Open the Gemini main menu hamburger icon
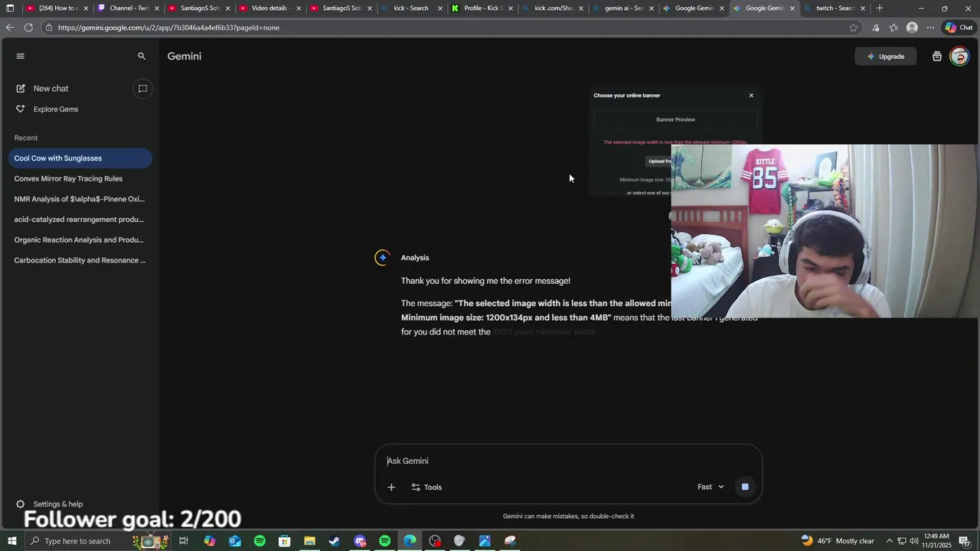This screenshot has width=980, height=551. (20, 56)
